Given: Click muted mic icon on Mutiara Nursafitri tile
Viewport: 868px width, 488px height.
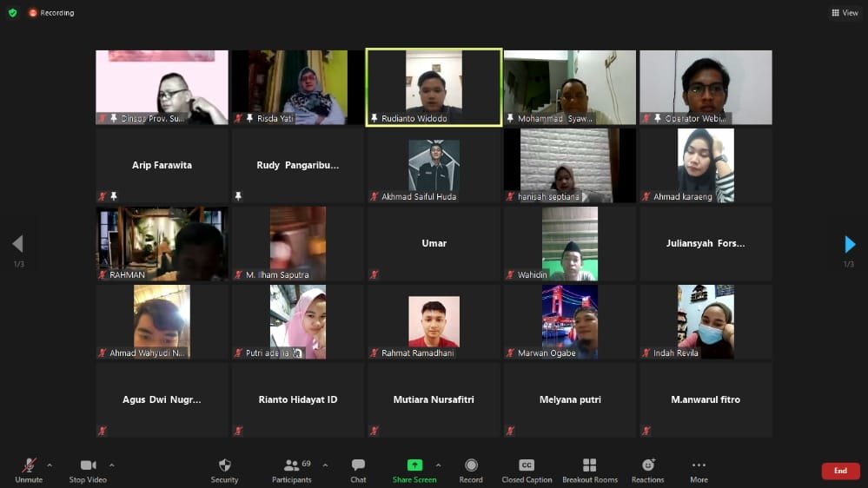Looking at the screenshot, I should (374, 431).
